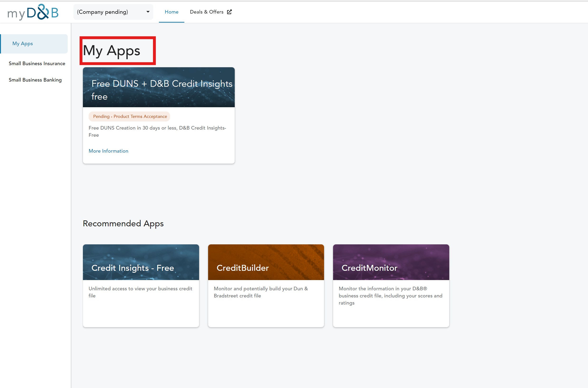Click the CreditBuilder card description text
Image resolution: width=588 pixels, height=388 pixels.
click(x=261, y=292)
